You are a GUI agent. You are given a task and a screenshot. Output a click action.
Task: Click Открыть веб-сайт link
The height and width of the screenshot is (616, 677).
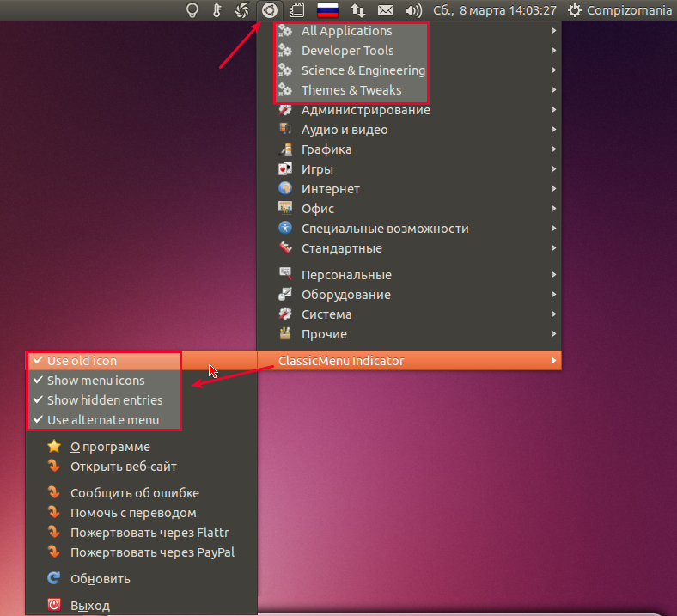point(142,467)
